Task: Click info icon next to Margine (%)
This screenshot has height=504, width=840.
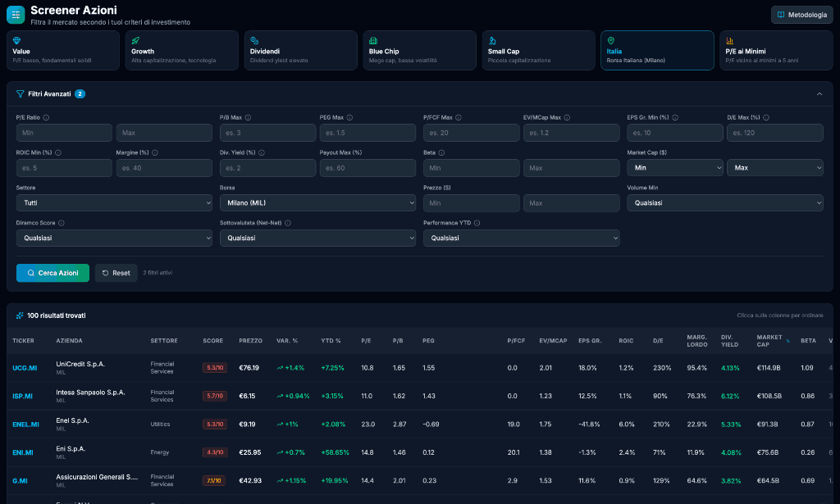Action: click(155, 153)
